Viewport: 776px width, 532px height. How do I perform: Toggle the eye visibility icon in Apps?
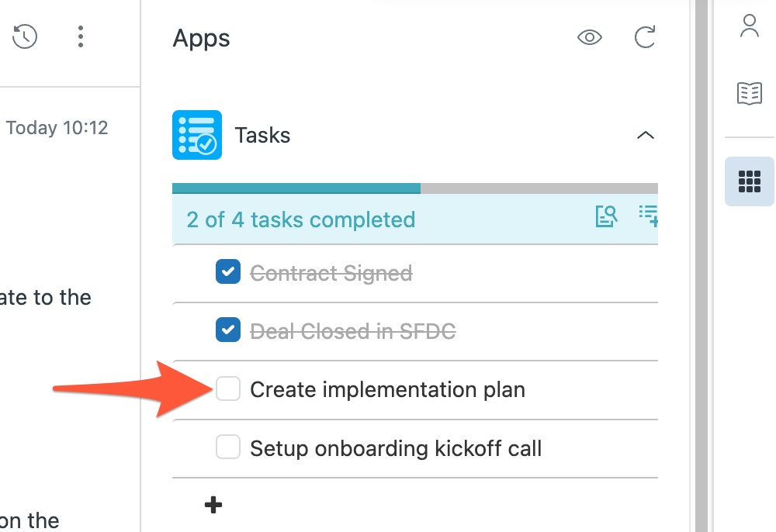[590, 37]
